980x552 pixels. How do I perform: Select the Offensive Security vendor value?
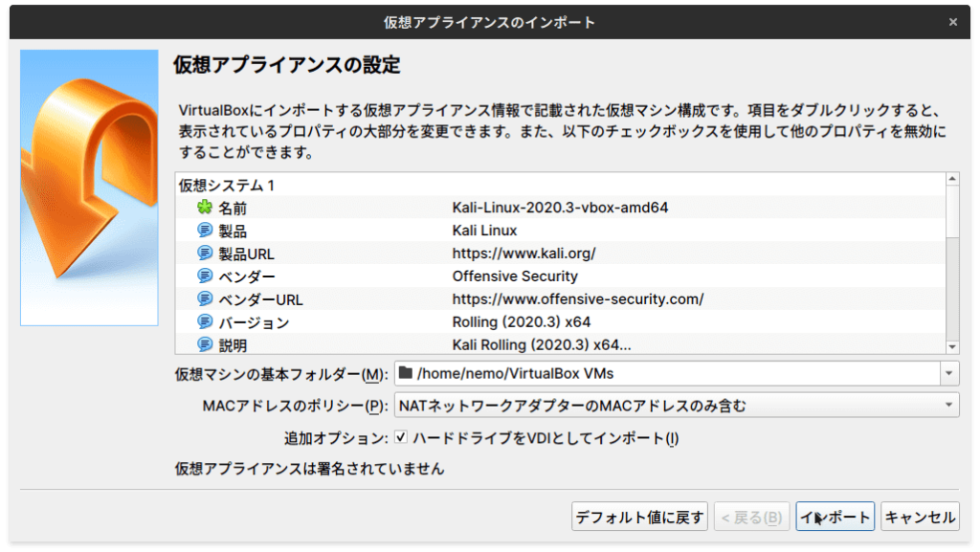coord(515,276)
